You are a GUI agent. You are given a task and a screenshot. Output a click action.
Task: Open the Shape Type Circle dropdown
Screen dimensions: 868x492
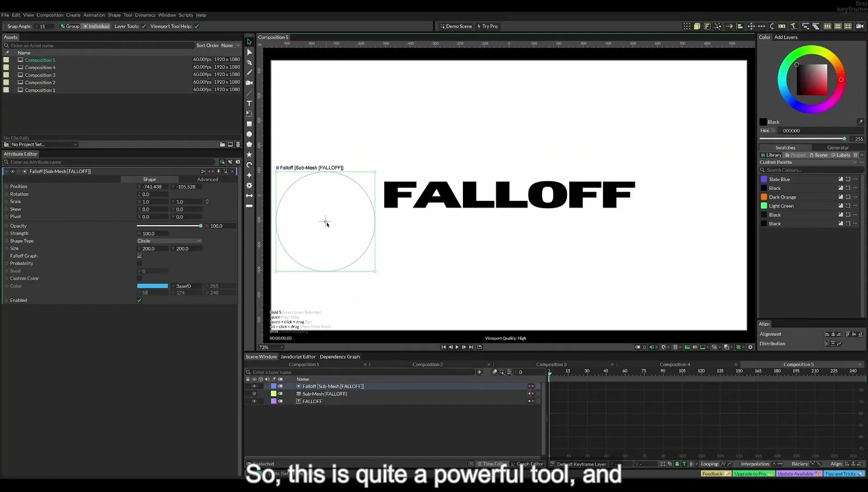coord(169,241)
